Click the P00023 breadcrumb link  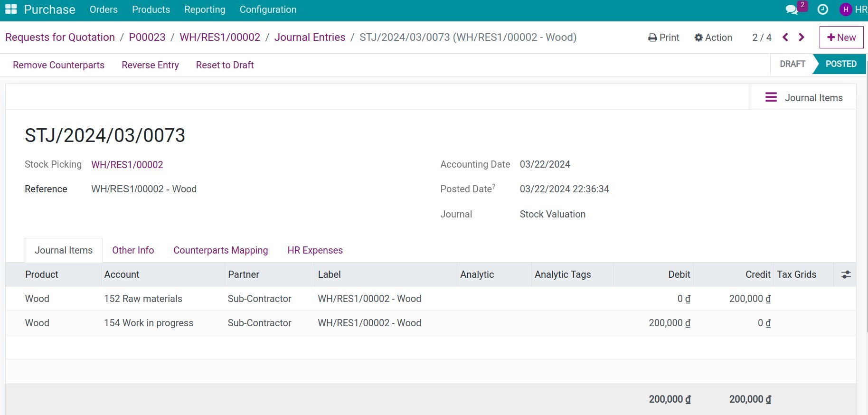[147, 38]
